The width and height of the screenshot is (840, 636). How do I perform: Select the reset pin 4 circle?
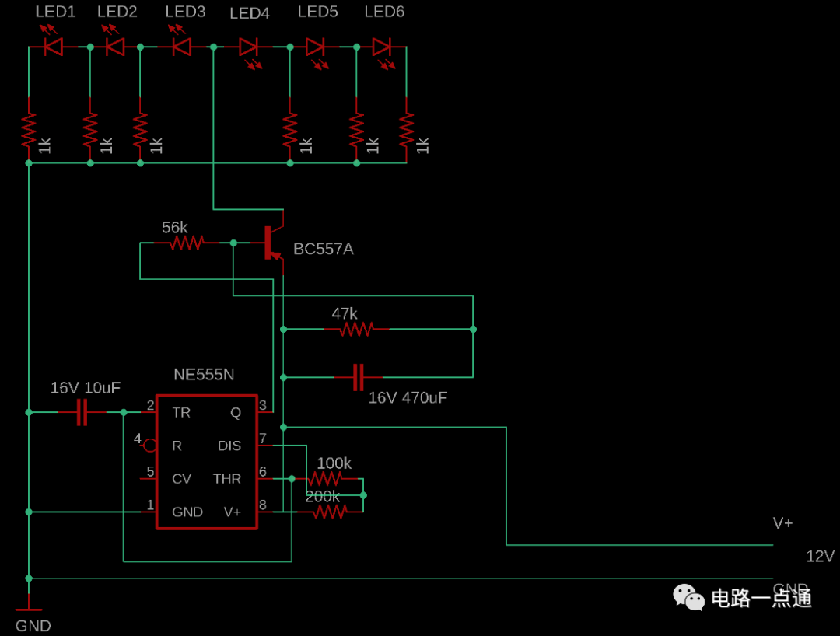tap(149, 446)
